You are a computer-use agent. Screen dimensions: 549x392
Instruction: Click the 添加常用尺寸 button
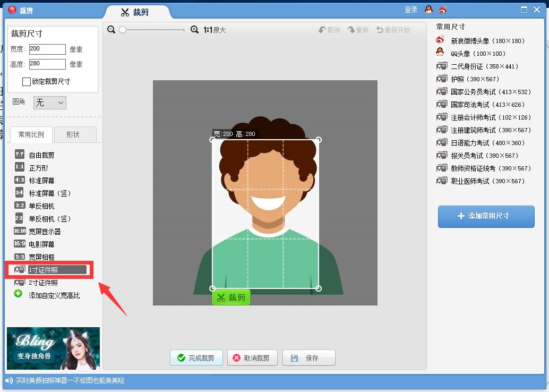pyautogui.click(x=486, y=216)
